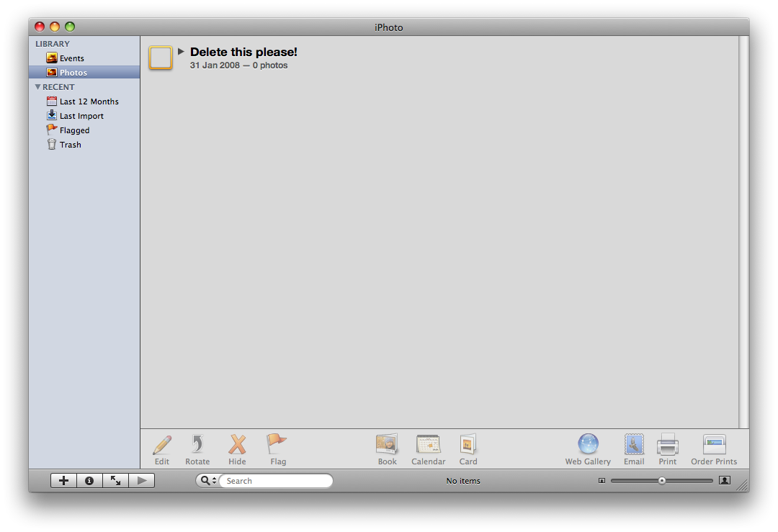Click the 'No items' status text
778x532 pixels.
coord(463,480)
